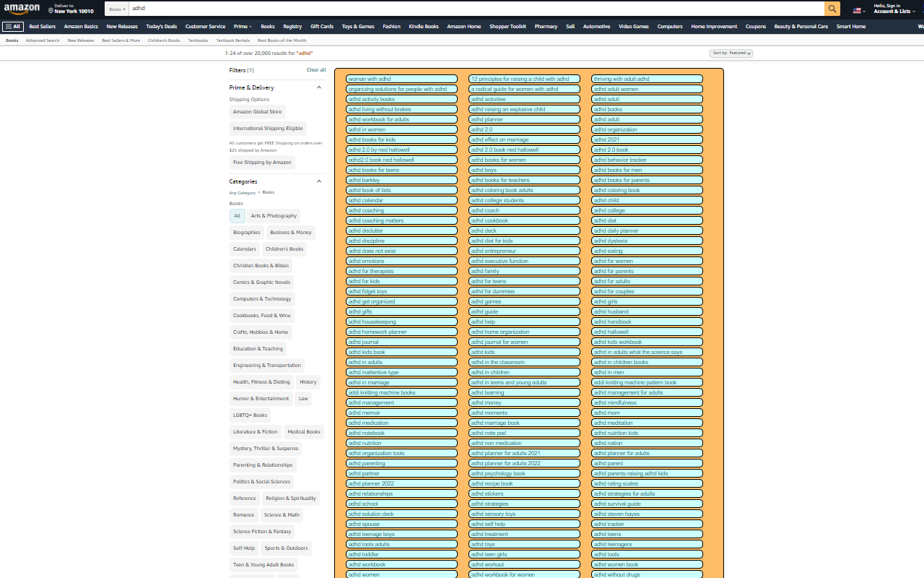Click 'adhd does not exist' suggestion
The image size is (924, 578).
[x=401, y=251]
